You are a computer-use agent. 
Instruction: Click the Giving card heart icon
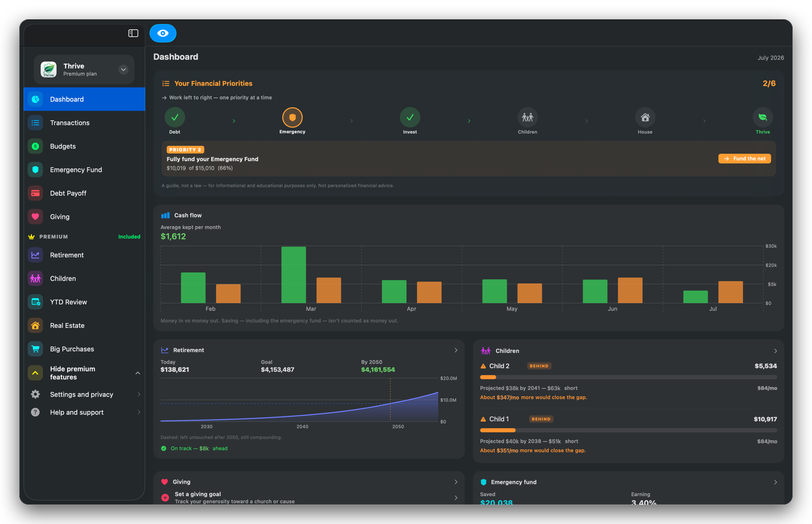pyautogui.click(x=164, y=482)
